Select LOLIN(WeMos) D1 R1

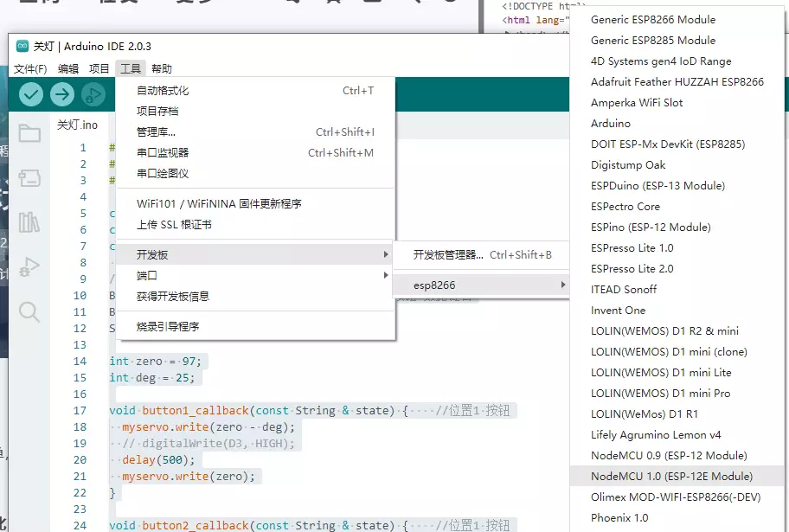coord(679,414)
